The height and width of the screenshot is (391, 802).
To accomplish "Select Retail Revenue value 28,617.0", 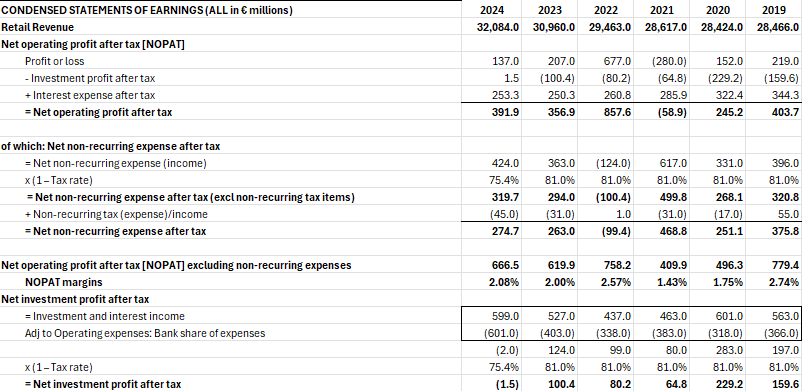I will tap(666, 27).
